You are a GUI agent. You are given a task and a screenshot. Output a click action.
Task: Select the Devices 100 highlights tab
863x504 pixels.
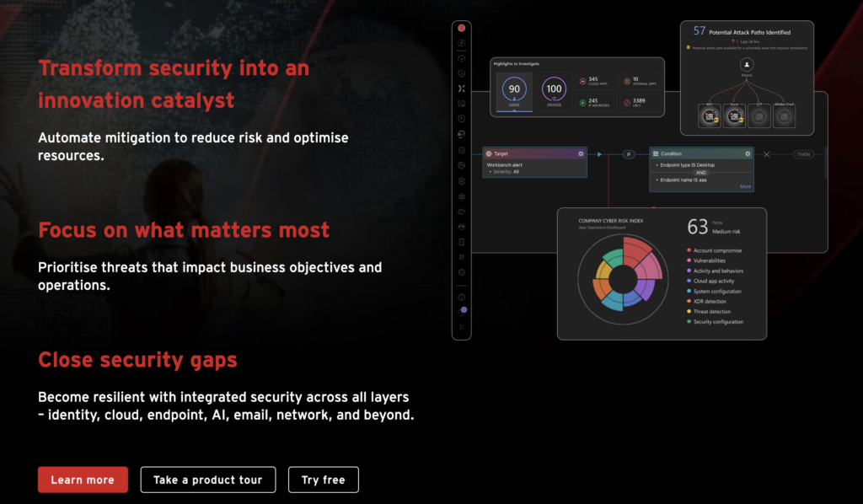554,90
